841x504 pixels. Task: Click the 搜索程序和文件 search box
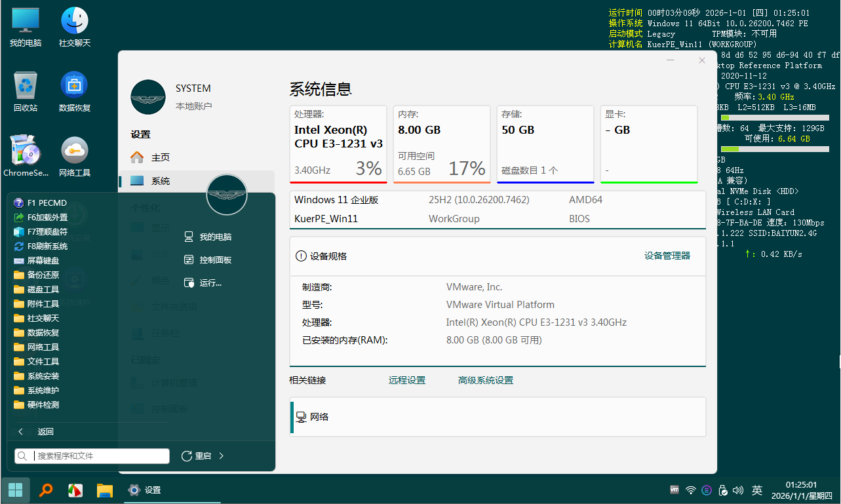[x=98, y=456]
